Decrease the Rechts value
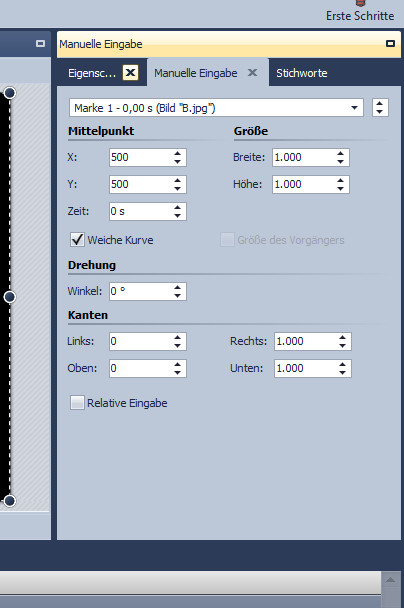 [x=342, y=345]
